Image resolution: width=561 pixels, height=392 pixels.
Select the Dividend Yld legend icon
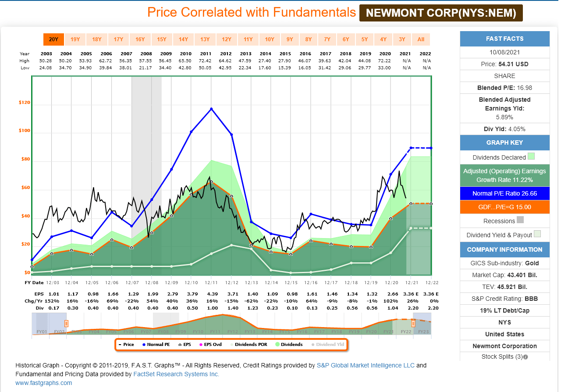pos(312,344)
